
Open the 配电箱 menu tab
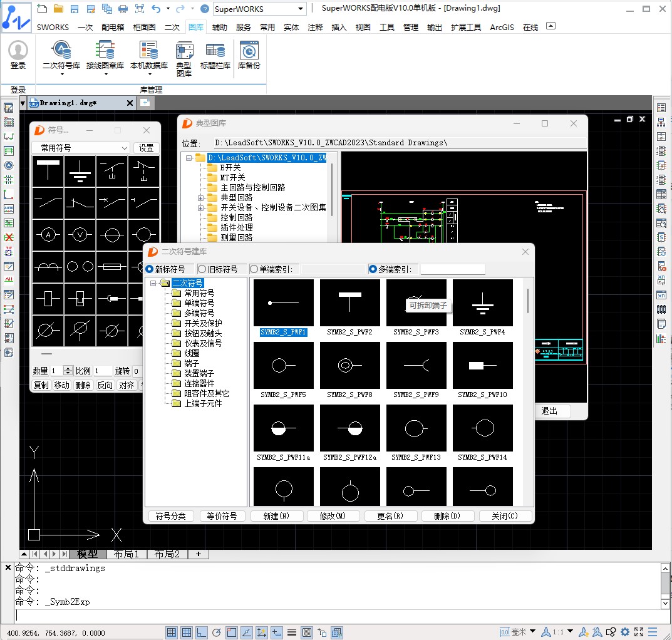pos(113,27)
